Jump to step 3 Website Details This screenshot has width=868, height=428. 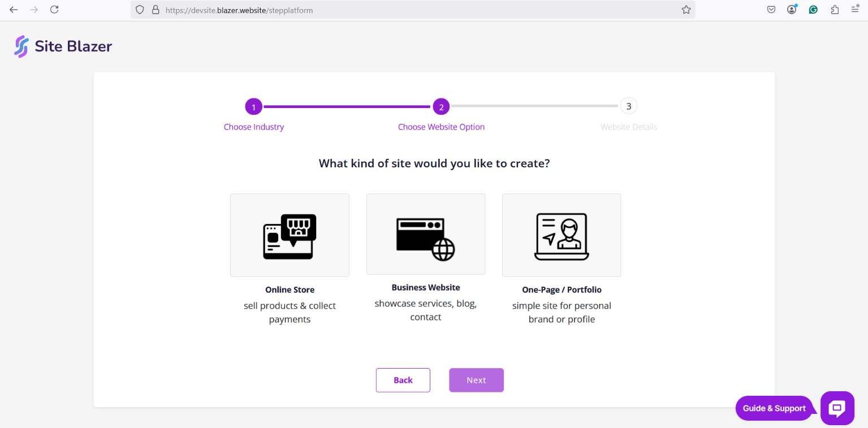coord(628,106)
